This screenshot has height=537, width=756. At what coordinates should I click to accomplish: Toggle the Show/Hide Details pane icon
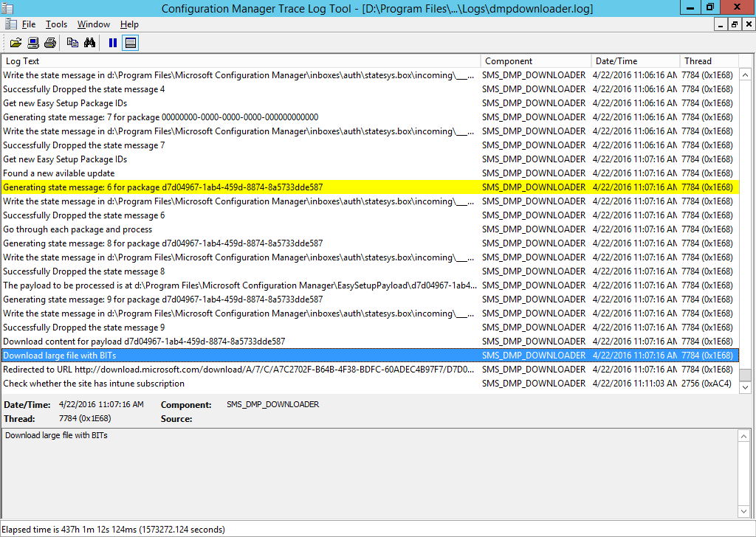pos(130,43)
